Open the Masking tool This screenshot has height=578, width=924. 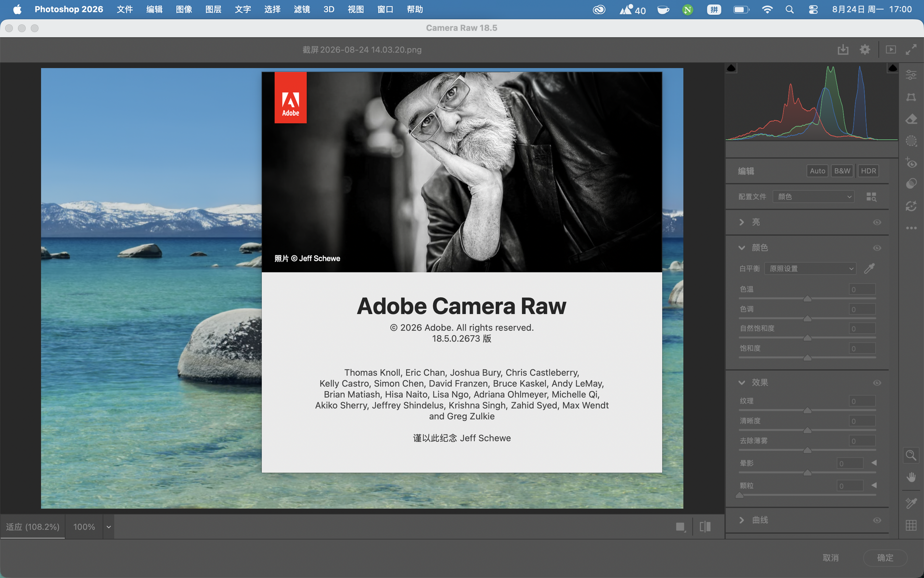click(911, 141)
